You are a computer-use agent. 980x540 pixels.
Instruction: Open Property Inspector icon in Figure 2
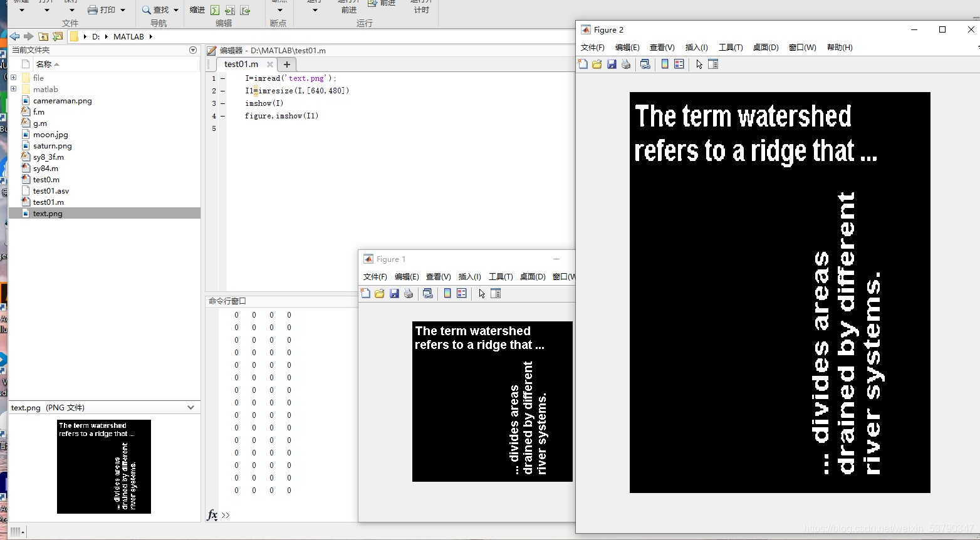tap(713, 64)
